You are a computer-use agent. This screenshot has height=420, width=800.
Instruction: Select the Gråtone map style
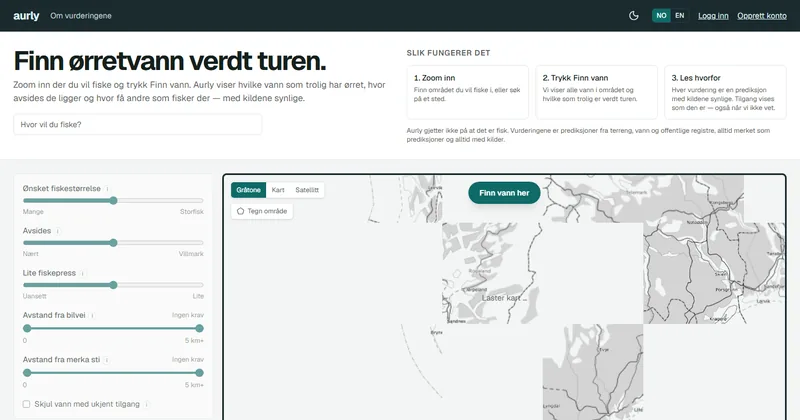[x=248, y=190]
